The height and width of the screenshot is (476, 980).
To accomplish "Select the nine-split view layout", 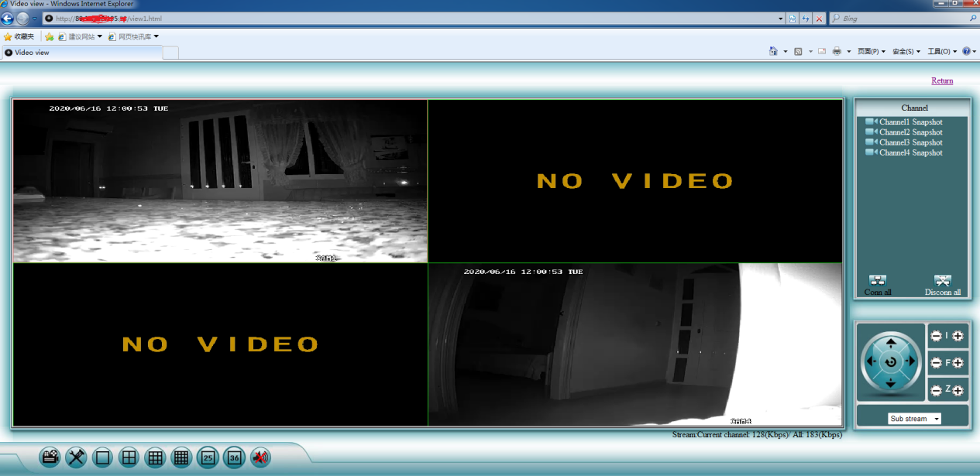I will [155, 457].
